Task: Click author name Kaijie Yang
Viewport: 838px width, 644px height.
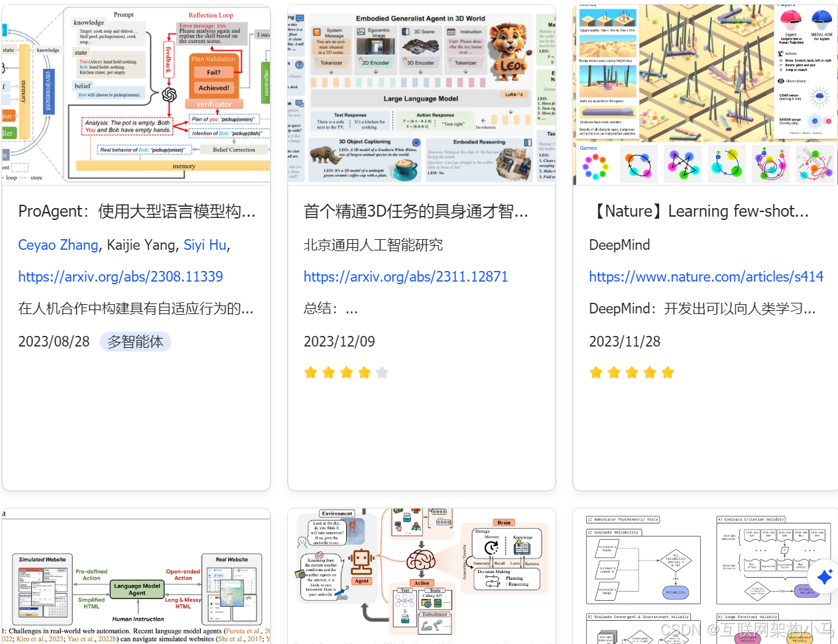Action: pos(142,245)
